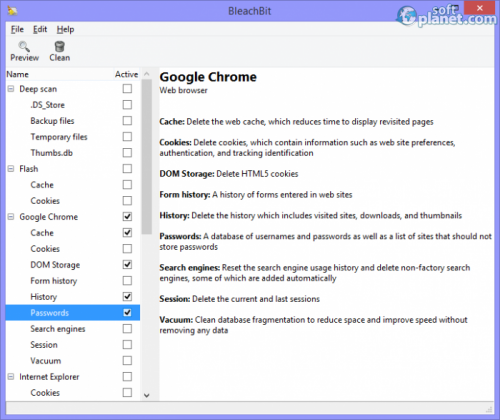Enable the Flash group checkbox

click(x=127, y=169)
